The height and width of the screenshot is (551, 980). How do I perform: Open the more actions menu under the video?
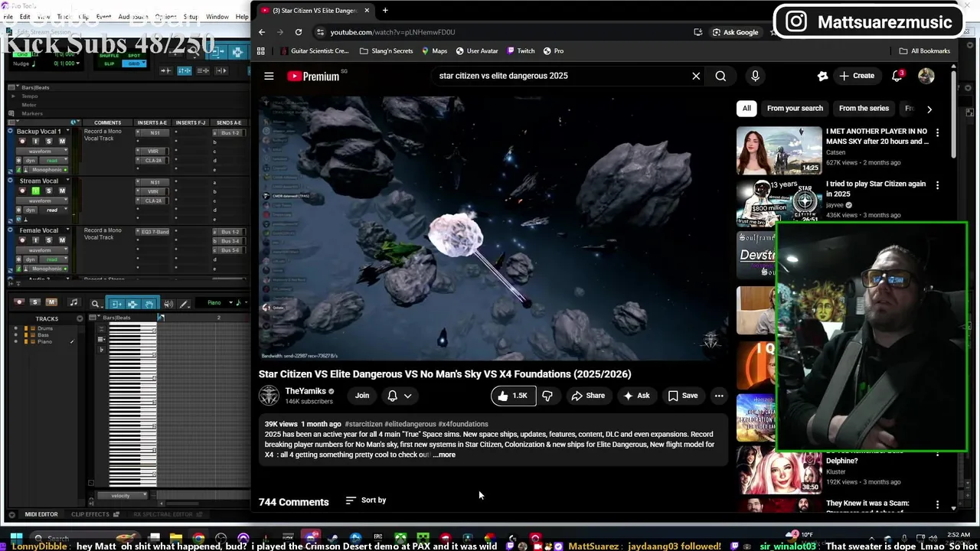pyautogui.click(x=719, y=396)
